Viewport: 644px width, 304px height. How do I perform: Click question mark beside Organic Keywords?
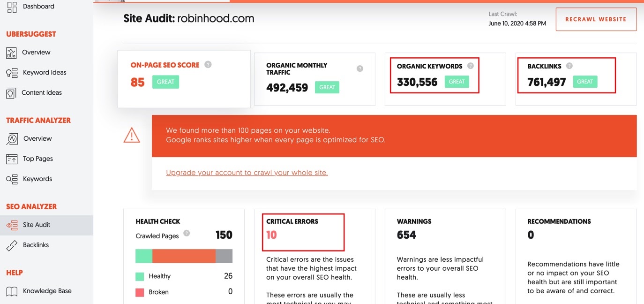click(471, 66)
